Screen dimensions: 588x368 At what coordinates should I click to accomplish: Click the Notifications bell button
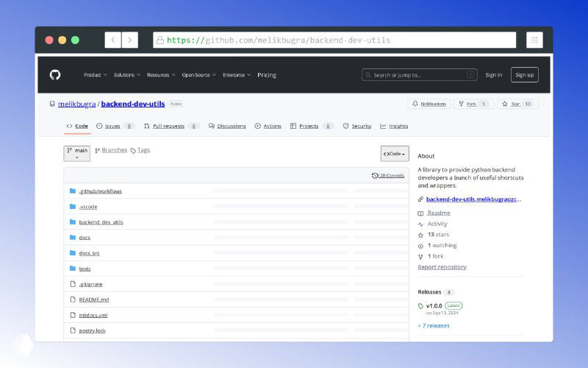coord(429,104)
